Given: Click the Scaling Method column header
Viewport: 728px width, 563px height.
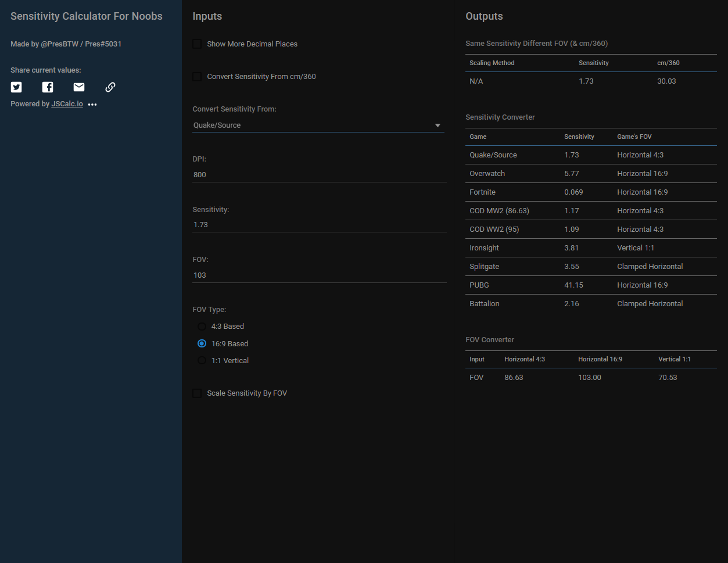Looking at the screenshot, I should click(492, 63).
